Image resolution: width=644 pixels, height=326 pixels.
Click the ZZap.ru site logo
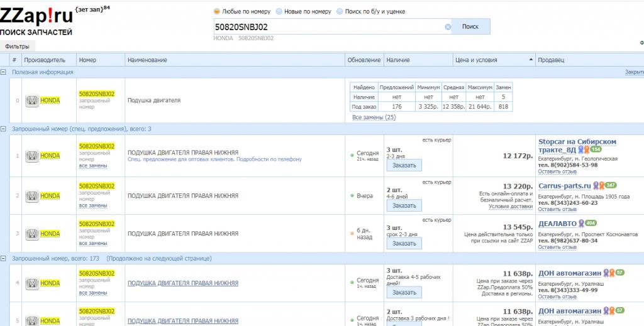35,15
